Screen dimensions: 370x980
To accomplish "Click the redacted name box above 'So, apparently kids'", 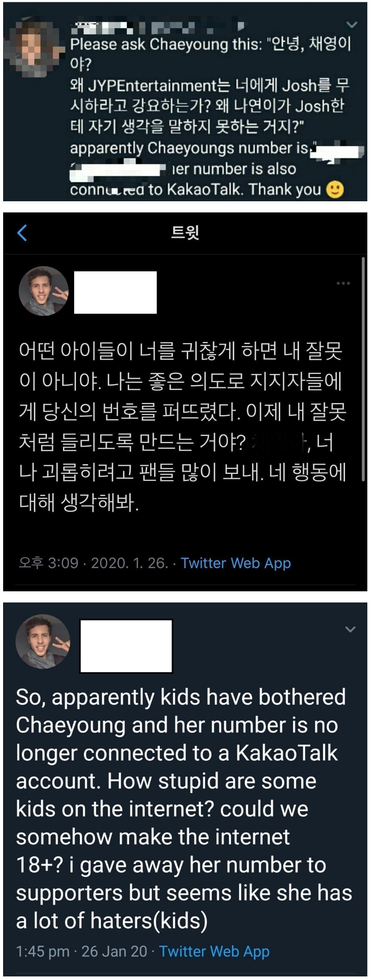I will point(126,646).
